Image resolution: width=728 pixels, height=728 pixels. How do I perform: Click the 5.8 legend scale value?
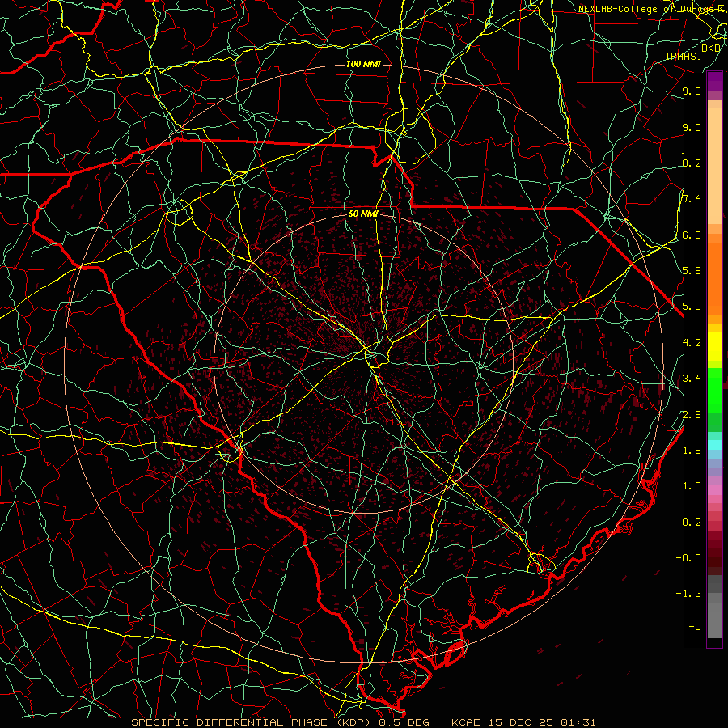[x=692, y=270]
